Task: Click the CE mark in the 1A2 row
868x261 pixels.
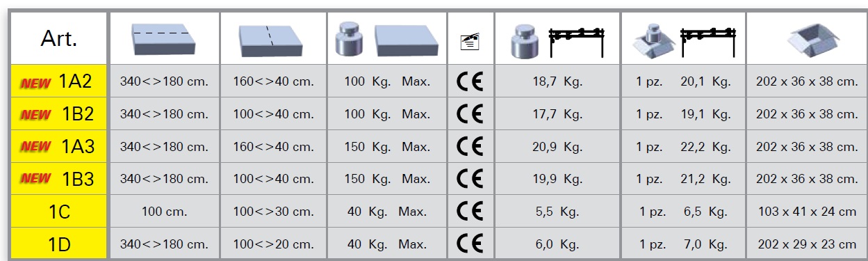Action: pos(470,82)
